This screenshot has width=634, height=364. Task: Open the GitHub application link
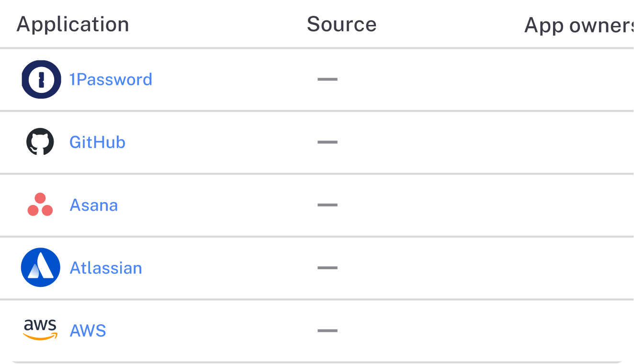[x=97, y=142]
